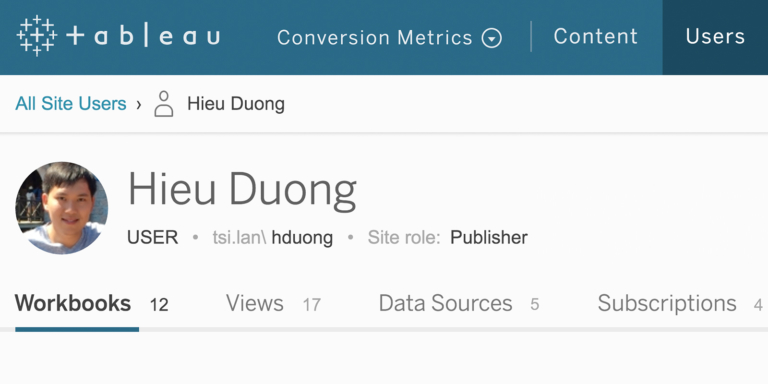The width and height of the screenshot is (768, 384).
Task: Click the Views count 17
Action: point(312,305)
